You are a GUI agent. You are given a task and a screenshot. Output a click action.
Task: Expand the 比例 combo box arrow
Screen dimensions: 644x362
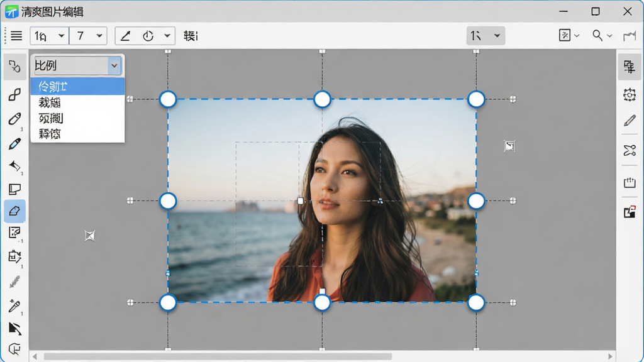click(114, 65)
